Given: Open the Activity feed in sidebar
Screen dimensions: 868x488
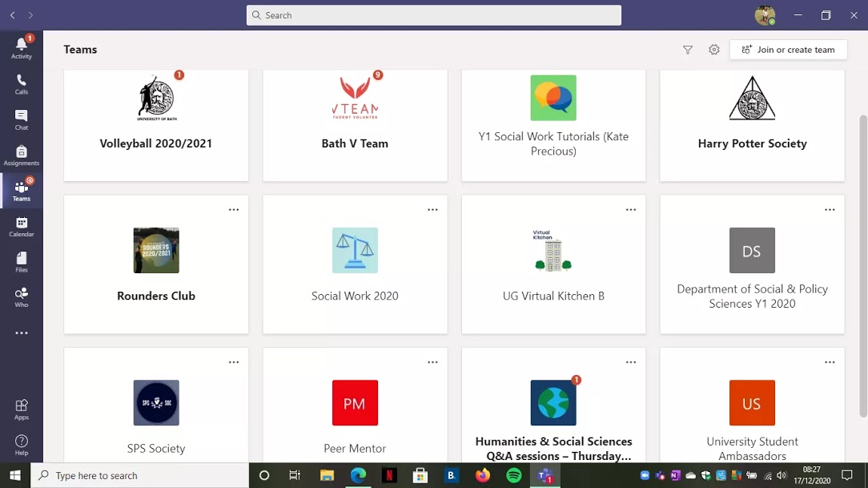Looking at the screenshot, I should (x=21, y=47).
